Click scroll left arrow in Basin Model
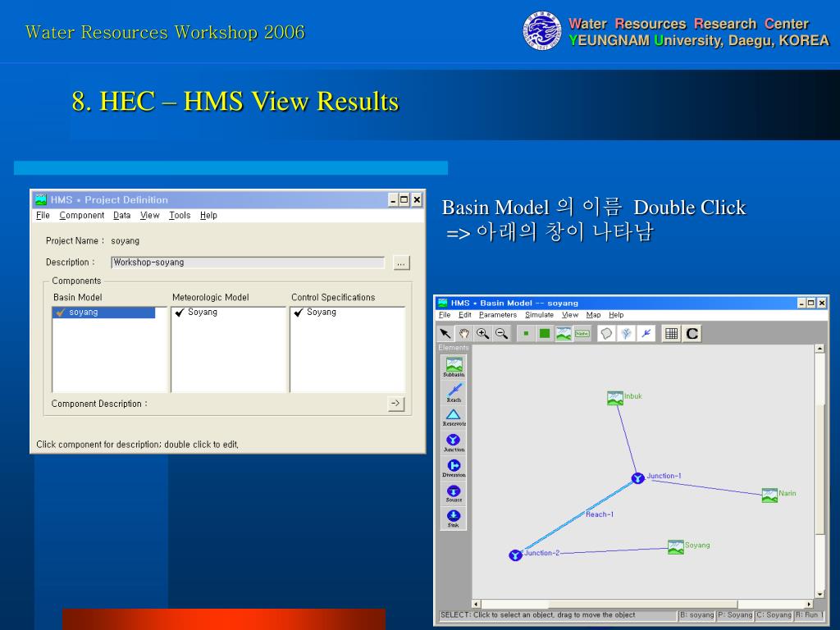The height and width of the screenshot is (630, 840). (476, 604)
